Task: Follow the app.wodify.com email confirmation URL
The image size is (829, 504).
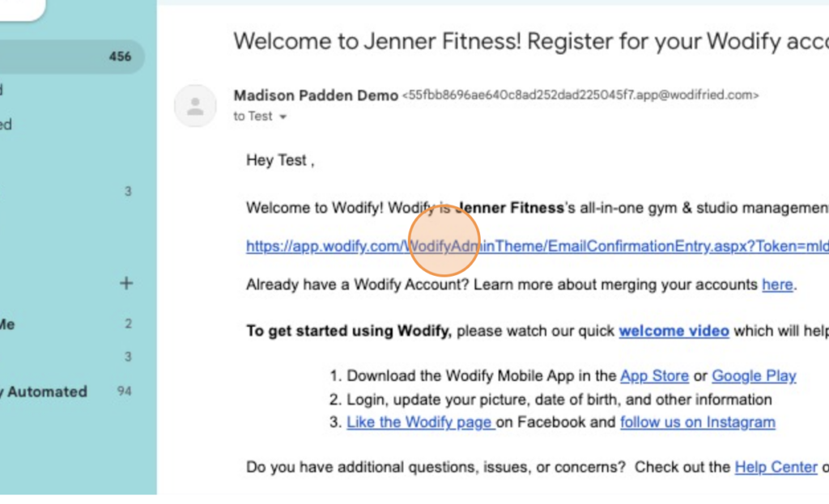Action: [x=538, y=246]
